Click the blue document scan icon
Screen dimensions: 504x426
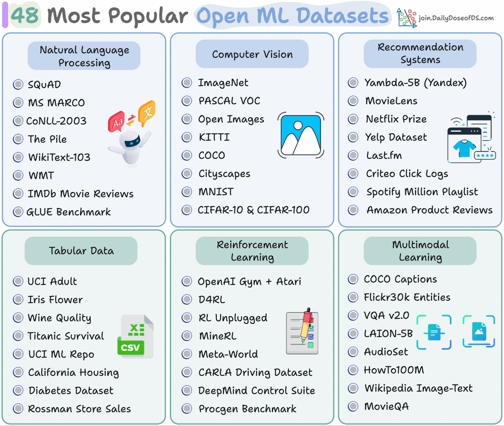pyautogui.click(x=434, y=332)
